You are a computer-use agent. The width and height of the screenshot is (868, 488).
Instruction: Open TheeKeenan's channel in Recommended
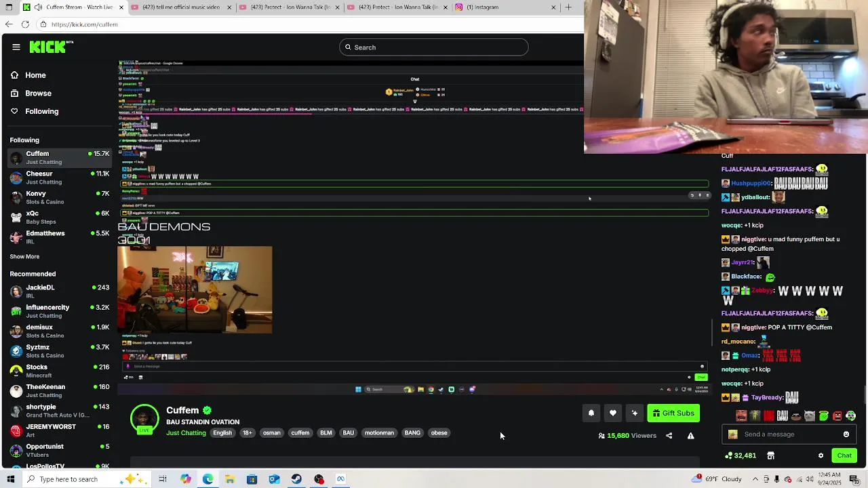pos(60,391)
